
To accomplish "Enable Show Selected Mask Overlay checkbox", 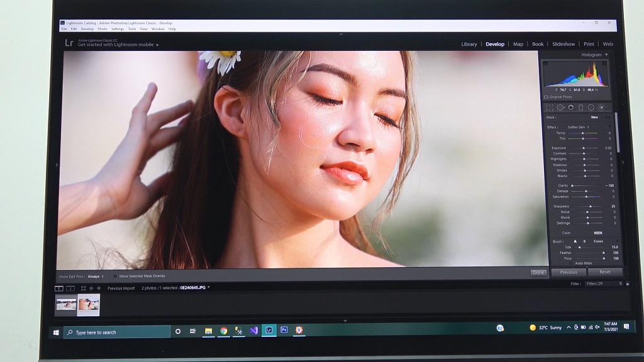I will tap(115, 277).
